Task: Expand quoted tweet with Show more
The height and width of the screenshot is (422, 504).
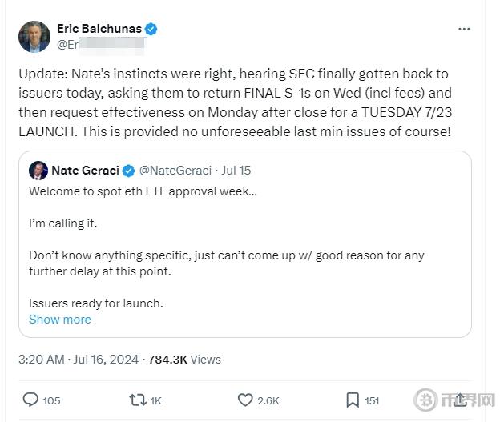Action: coord(60,319)
